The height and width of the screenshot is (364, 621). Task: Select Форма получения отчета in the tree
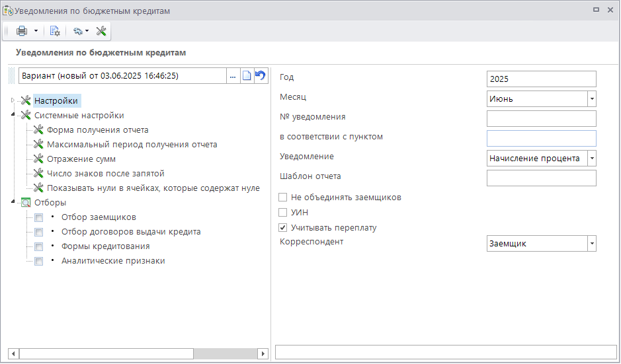(x=97, y=130)
